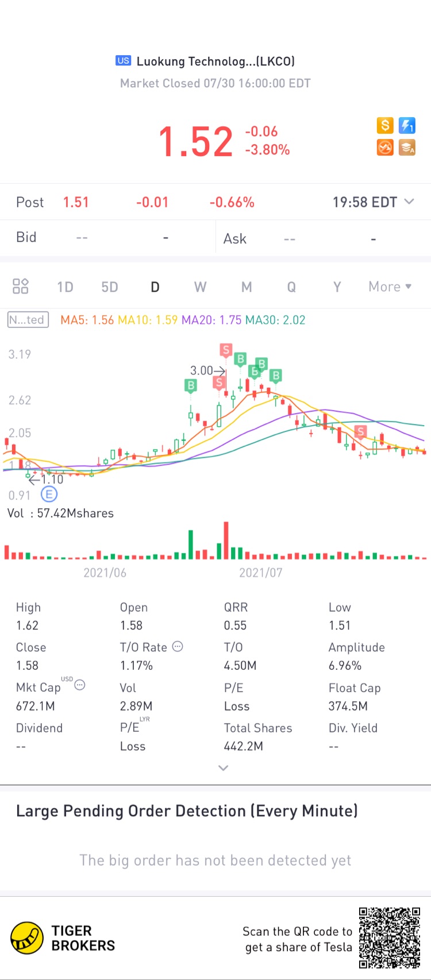This screenshot has width=431, height=980.
Task: Tap the Open value 1.58
Action: [x=131, y=626]
